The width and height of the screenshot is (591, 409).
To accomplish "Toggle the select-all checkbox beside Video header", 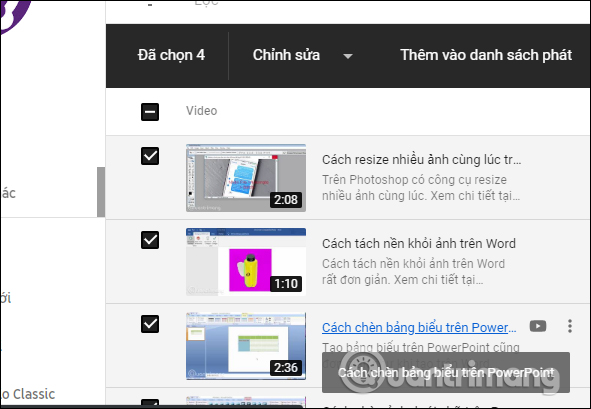I will click(x=150, y=112).
